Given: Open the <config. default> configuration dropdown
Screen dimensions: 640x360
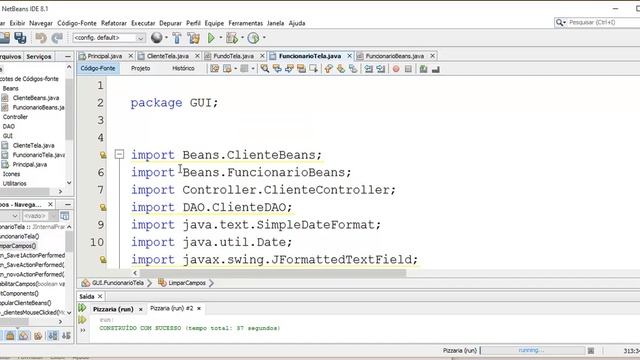Looking at the screenshot, I should (109, 38).
